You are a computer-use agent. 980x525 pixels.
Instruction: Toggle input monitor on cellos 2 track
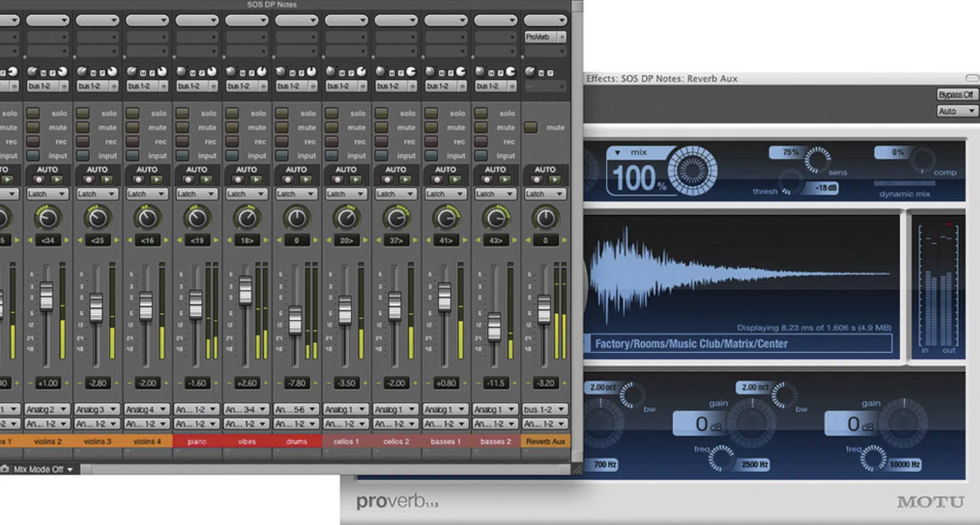pyautogui.click(x=381, y=156)
